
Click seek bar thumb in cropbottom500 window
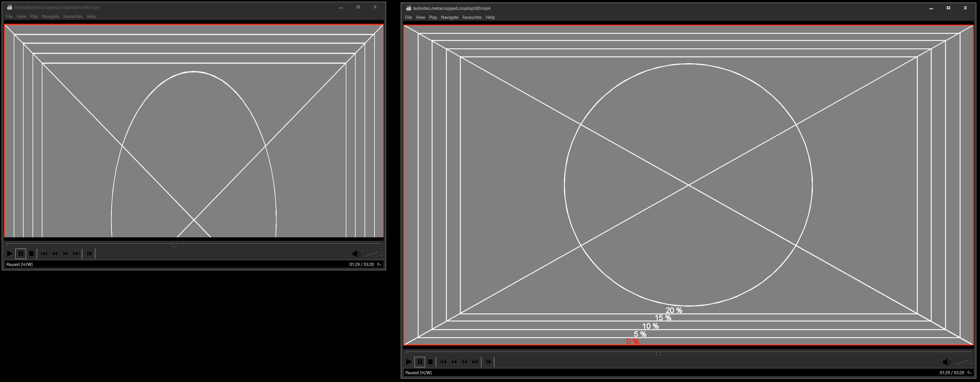[x=174, y=245]
